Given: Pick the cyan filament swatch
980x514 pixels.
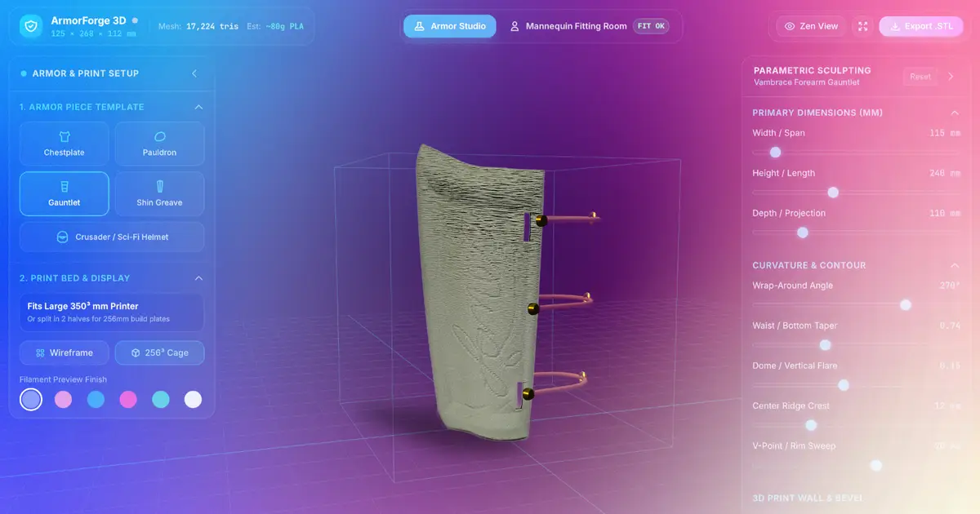Looking at the screenshot, I should coord(161,399).
